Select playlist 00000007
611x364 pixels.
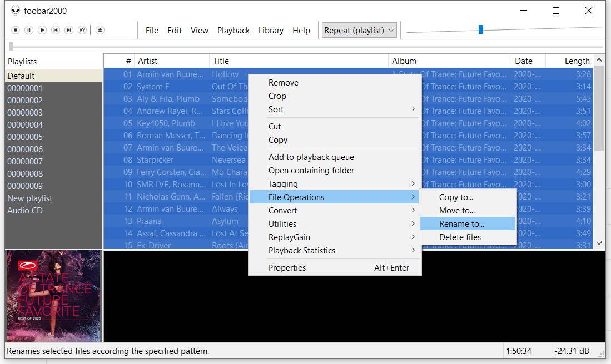53,161
